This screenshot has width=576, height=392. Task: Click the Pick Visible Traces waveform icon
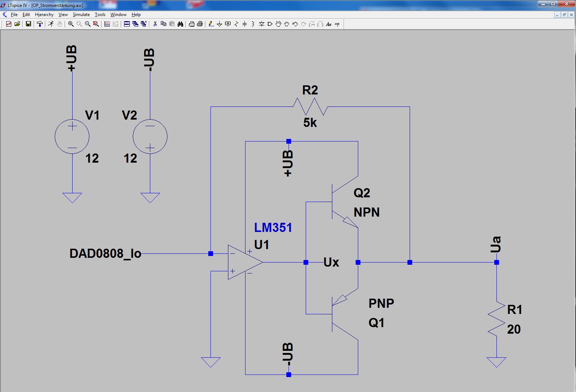(x=107, y=24)
